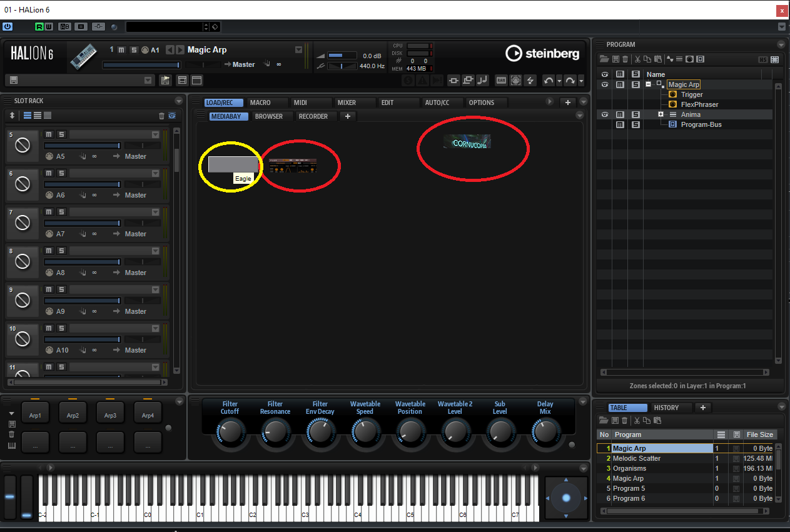This screenshot has height=532, width=790.
Task: Toggle visibility eye of Anima layer
Action: coord(605,114)
